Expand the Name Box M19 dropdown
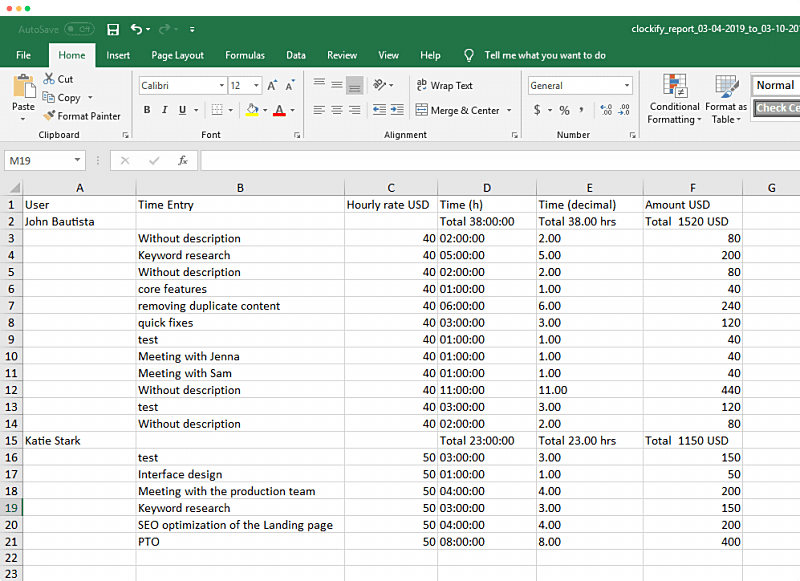Viewport: 800px width, 581px height. point(77,160)
